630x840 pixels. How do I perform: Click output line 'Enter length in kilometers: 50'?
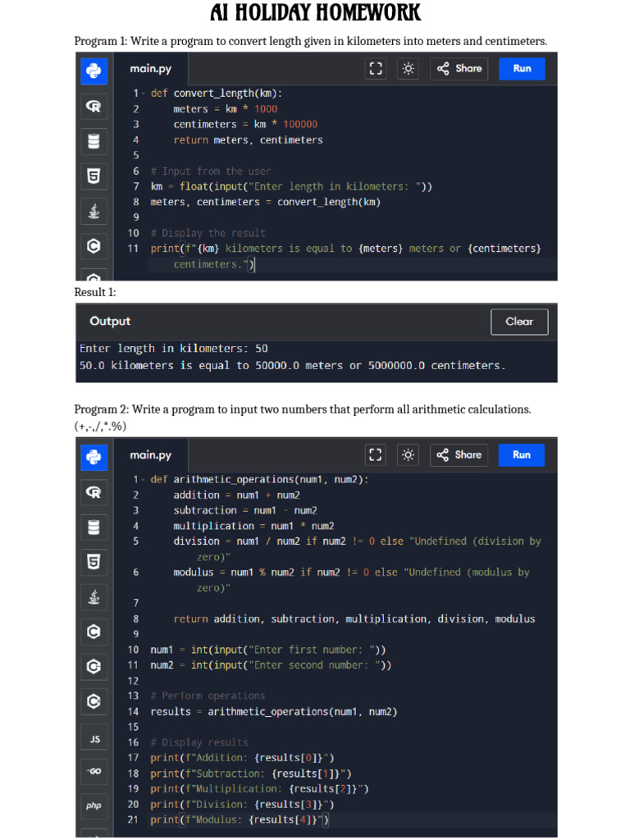click(174, 348)
